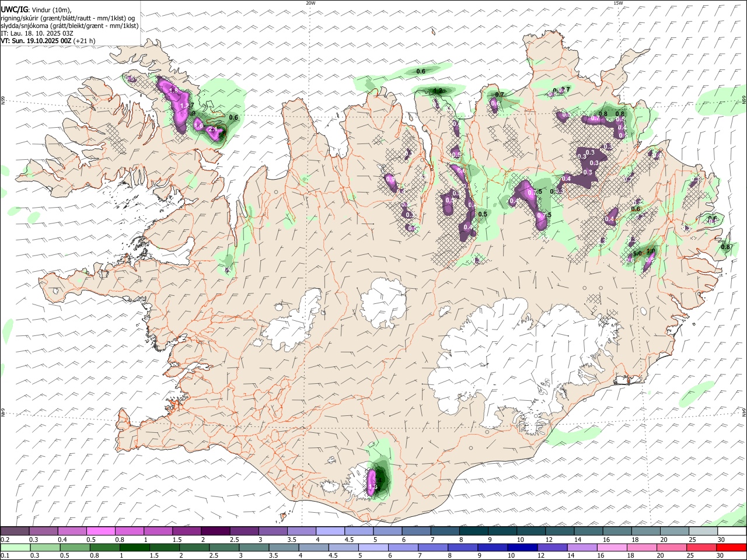The width and height of the screenshot is (747, 560).
Task: Click the light pink 16 swatch in the bottom legend row
Action: pos(612,547)
